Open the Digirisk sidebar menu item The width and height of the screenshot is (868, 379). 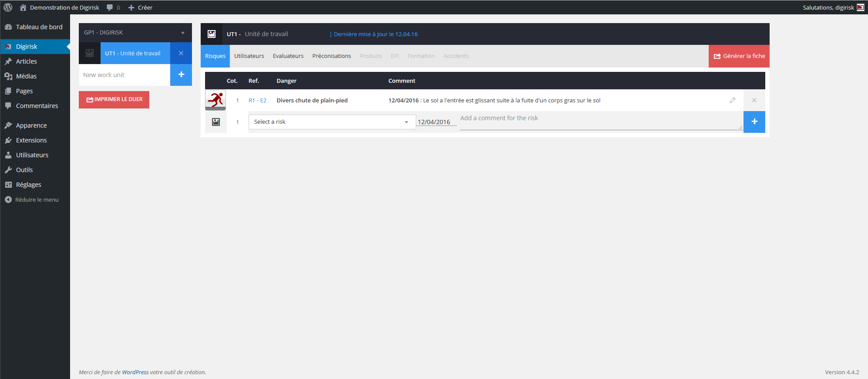(35, 47)
